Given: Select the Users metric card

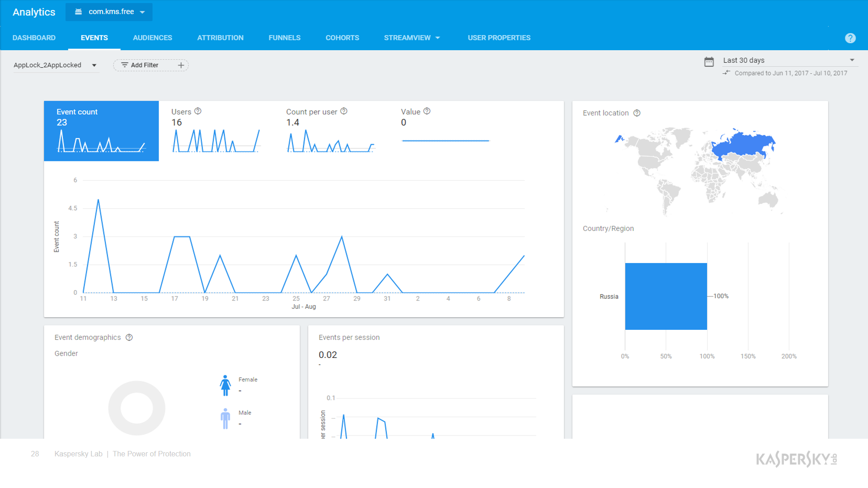Looking at the screenshot, I should click(216, 131).
